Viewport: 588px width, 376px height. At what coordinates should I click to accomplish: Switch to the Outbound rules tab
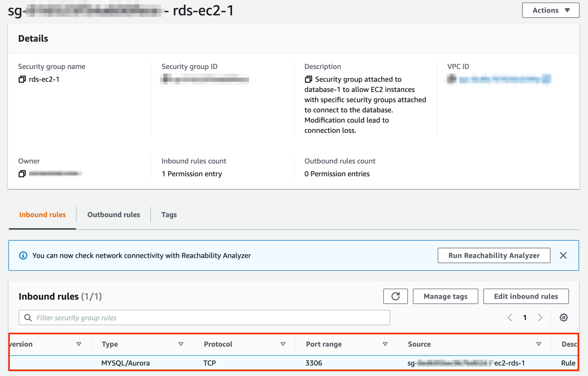tap(113, 214)
